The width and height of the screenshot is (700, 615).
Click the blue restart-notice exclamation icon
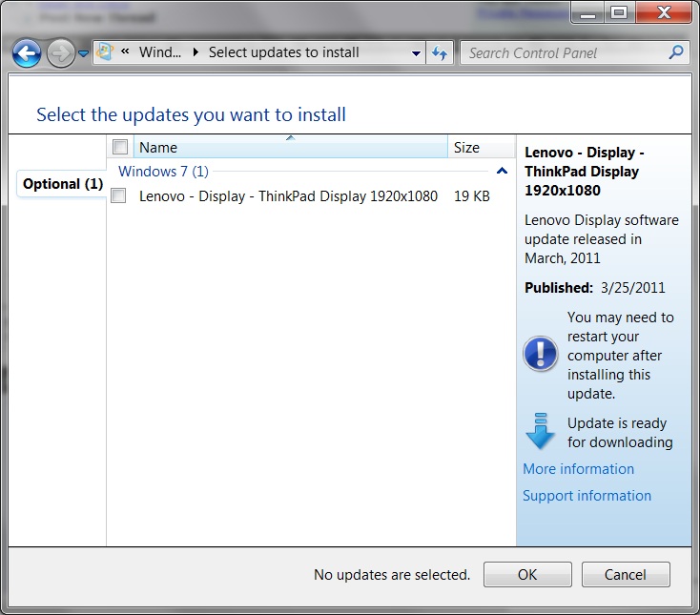[540, 354]
